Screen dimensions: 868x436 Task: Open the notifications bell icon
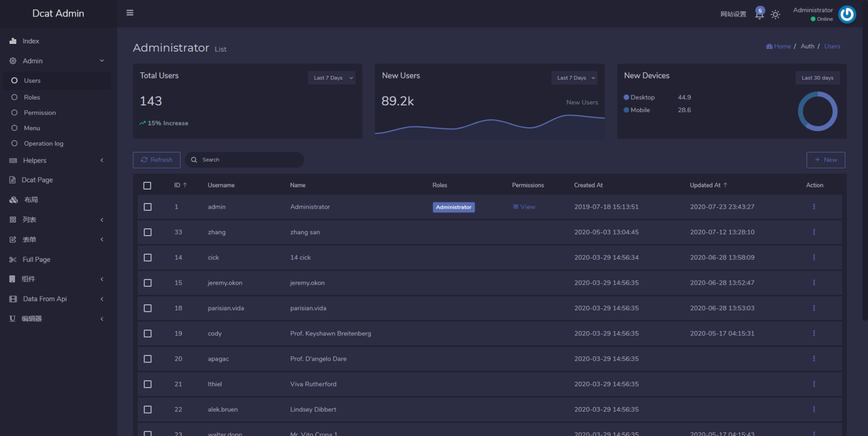coord(759,14)
